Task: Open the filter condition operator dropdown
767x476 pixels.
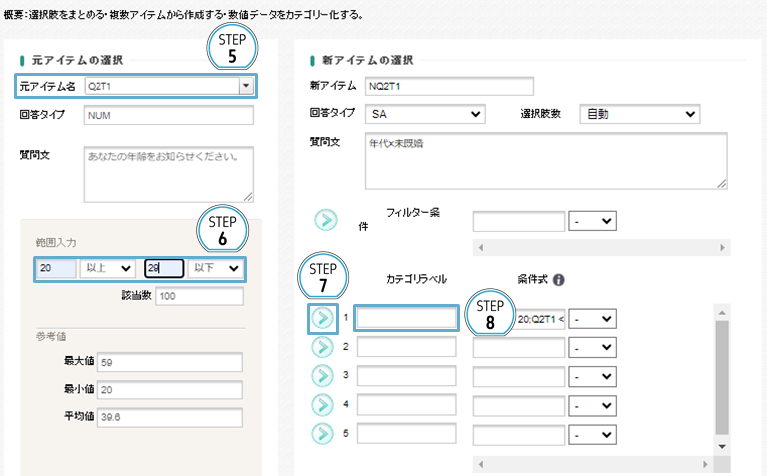Action: 592,221
